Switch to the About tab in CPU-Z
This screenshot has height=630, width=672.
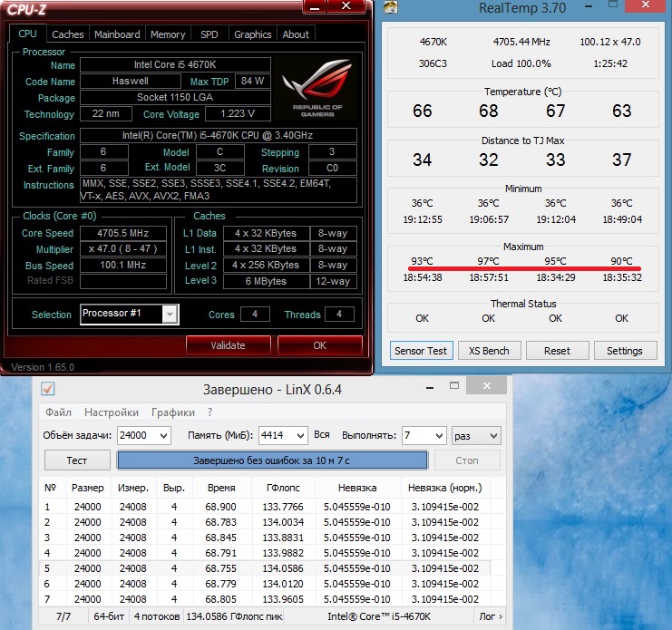point(296,34)
